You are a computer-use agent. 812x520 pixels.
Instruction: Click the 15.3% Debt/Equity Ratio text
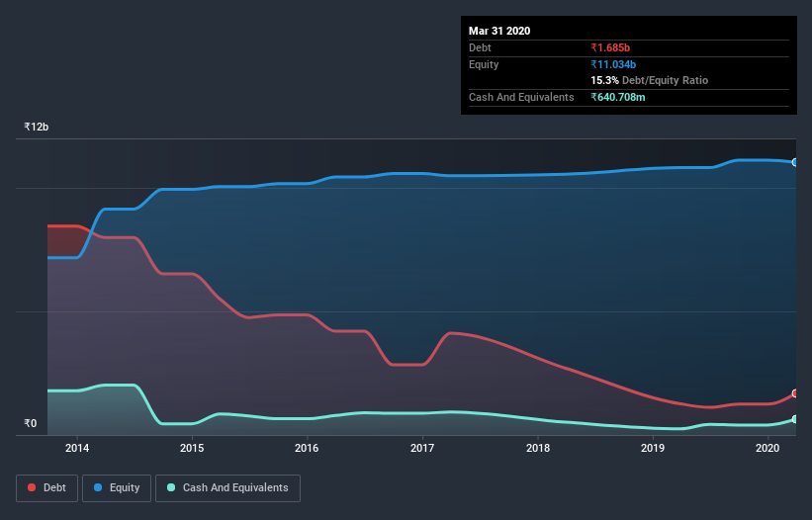(x=650, y=80)
